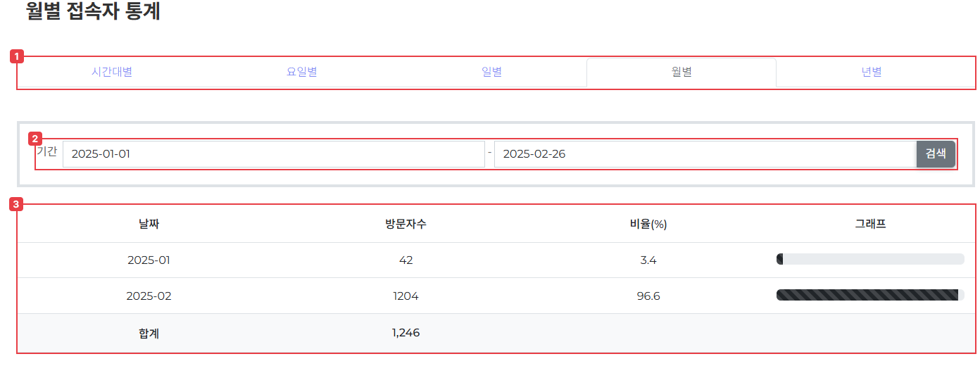Focus the end date field 2025-02-26

point(704,154)
